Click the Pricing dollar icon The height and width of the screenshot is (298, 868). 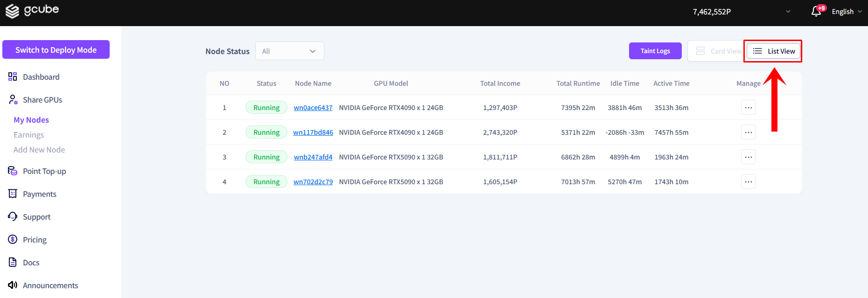click(13, 239)
